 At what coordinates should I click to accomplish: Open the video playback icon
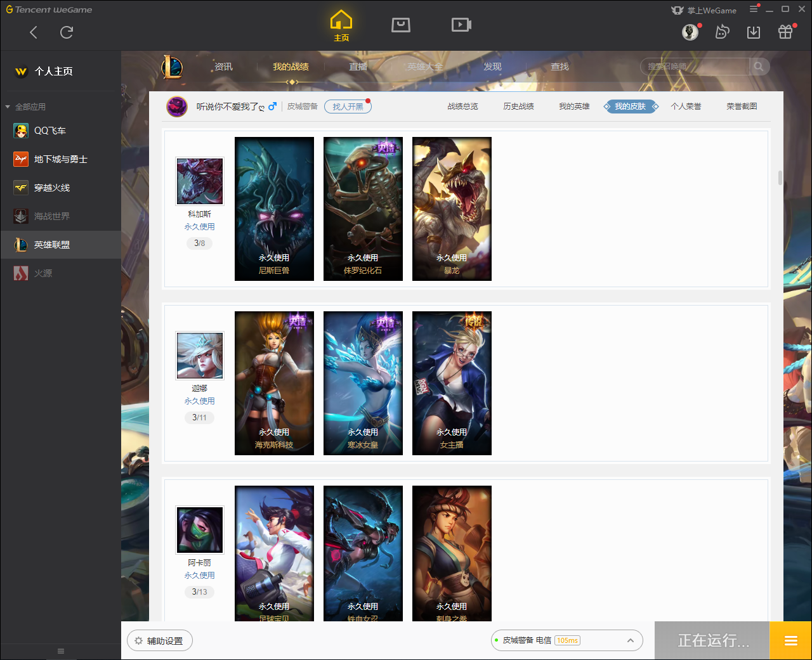461,25
